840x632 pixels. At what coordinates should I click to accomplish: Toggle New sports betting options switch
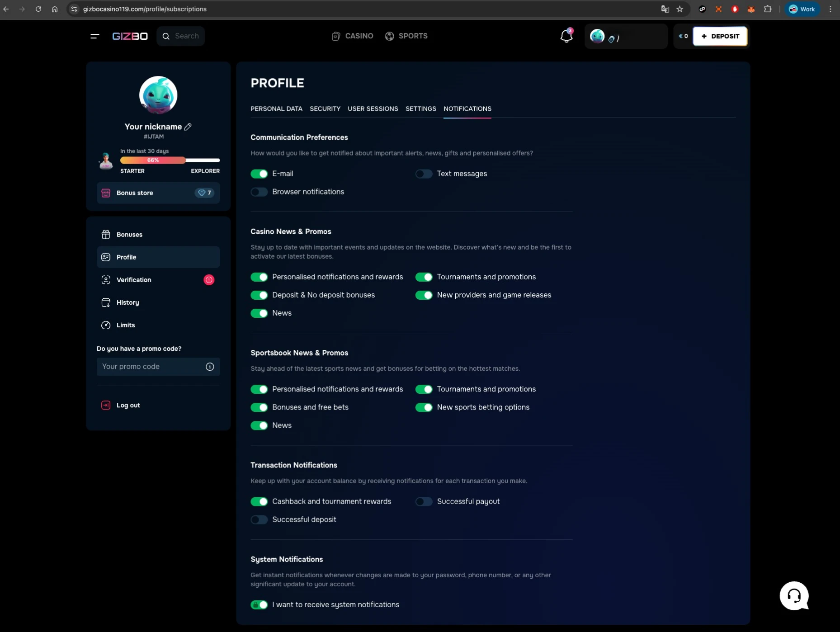click(424, 407)
